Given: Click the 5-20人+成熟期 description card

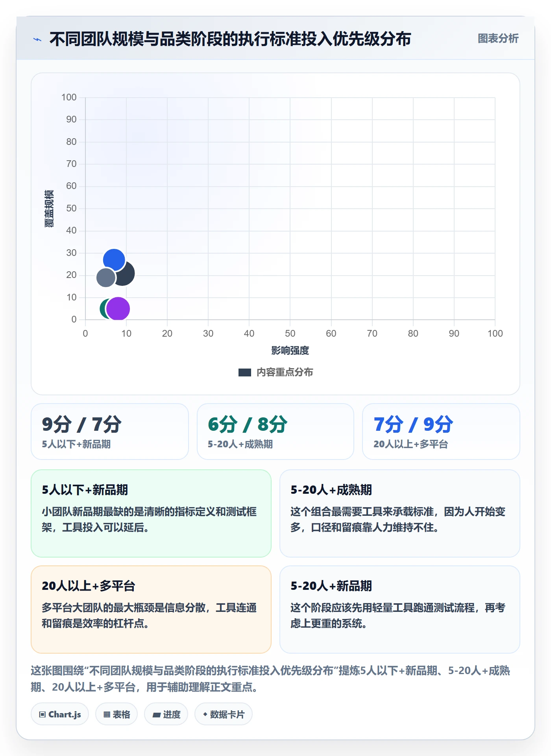Looking at the screenshot, I should pos(400,513).
